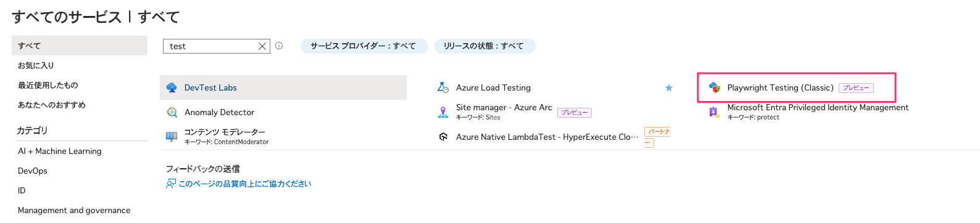Click the info icon beside search box
The image size is (980, 223).
coord(279,46)
